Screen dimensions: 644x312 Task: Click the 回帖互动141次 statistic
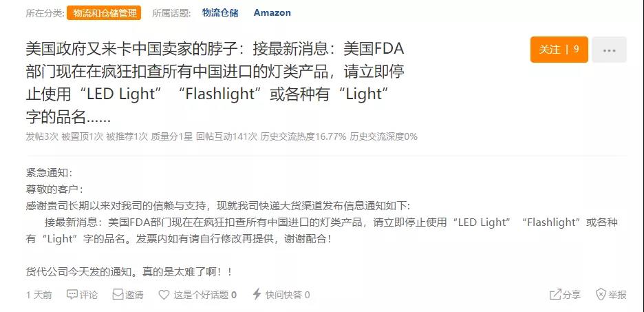(x=226, y=136)
